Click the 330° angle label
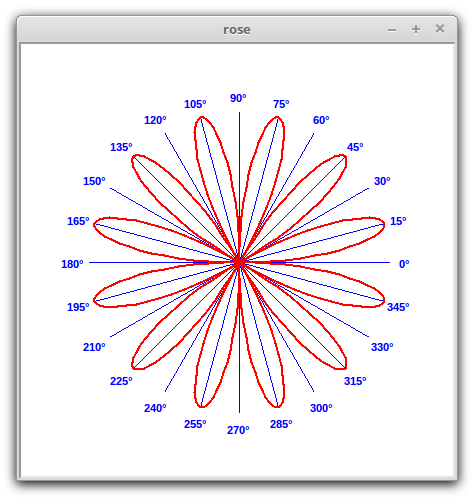The image size is (472, 497). [x=382, y=347]
